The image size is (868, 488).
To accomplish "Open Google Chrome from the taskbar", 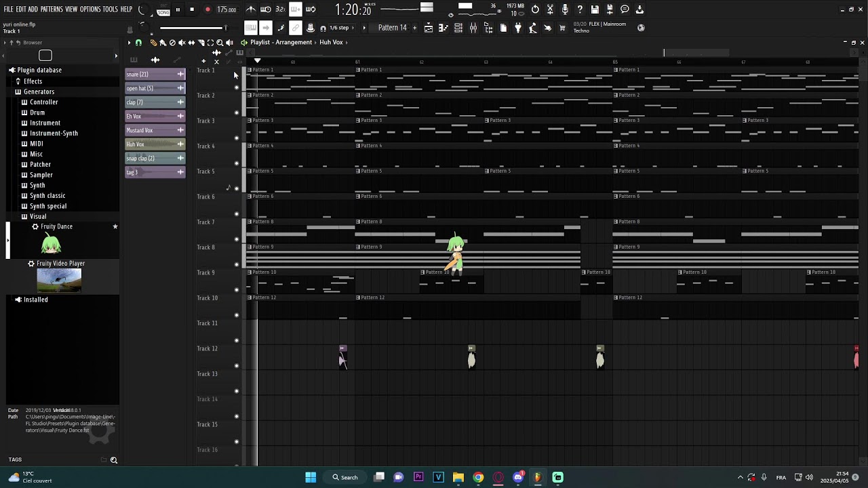I will [x=478, y=477].
